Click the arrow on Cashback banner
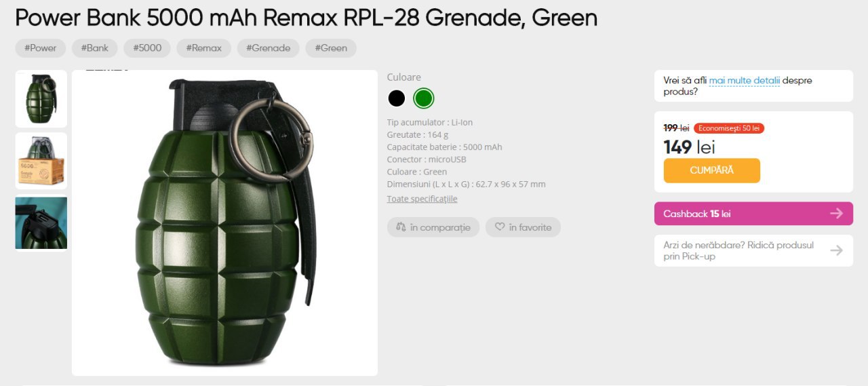Image resolution: width=868 pixels, height=386 pixels. pos(837,214)
